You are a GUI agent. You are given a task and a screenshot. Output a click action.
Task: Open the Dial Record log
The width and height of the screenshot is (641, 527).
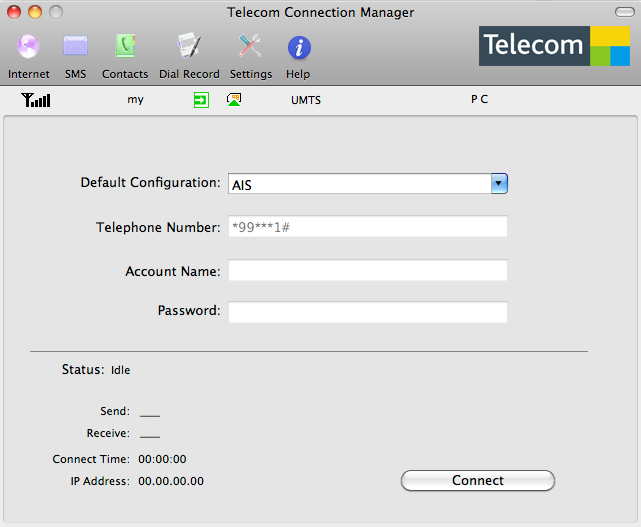click(189, 56)
